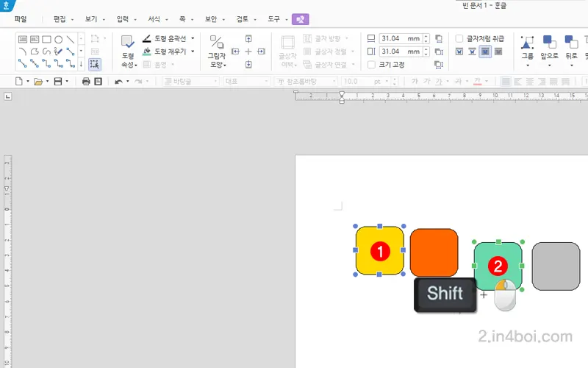Select the ellipse drawing tool
588x368 pixels.
pyautogui.click(x=59, y=39)
